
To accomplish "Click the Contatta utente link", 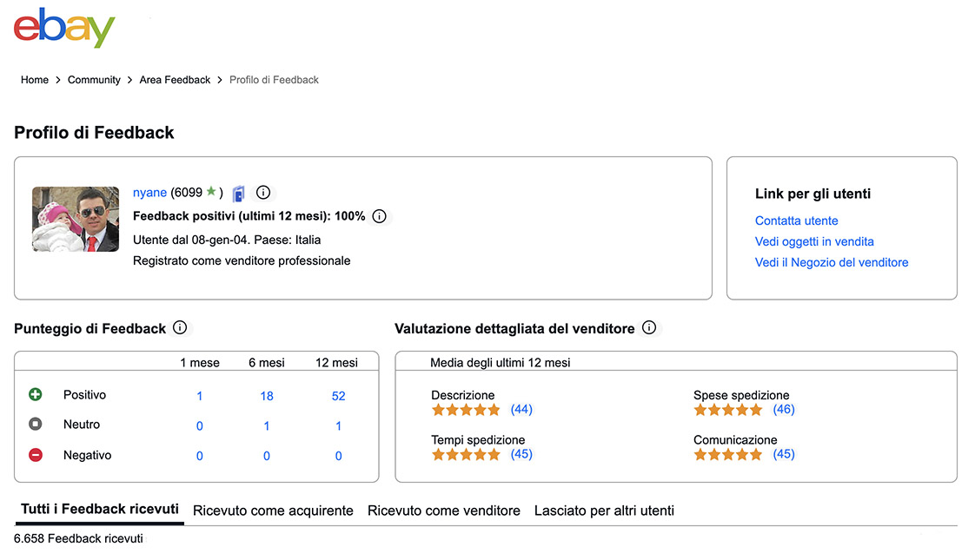I will [797, 221].
